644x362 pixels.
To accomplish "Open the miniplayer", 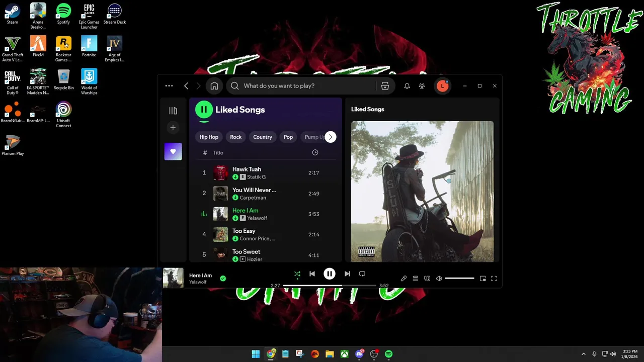I will [x=483, y=279].
